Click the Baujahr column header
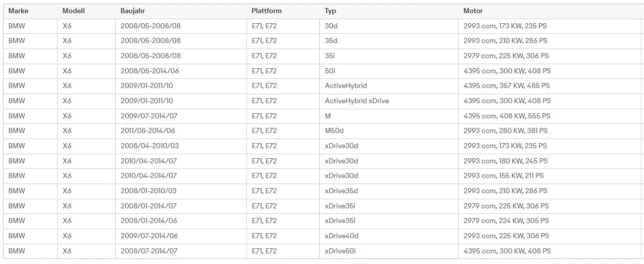Screen dimensions: 644x264 [133, 11]
